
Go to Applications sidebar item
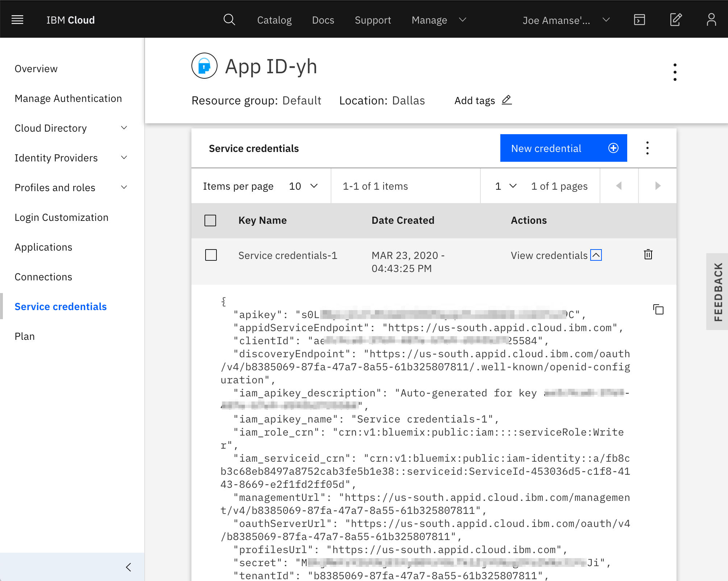44,247
